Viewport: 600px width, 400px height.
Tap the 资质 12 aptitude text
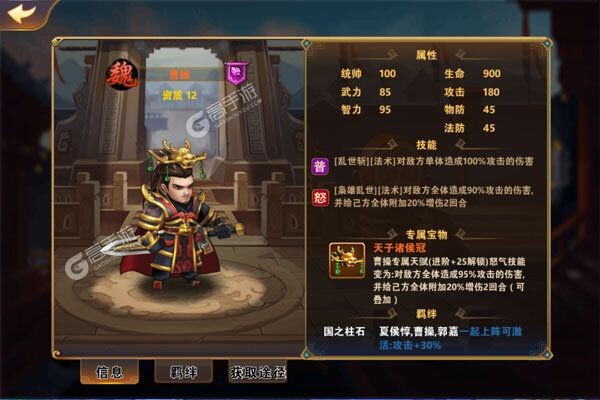pos(179,95)
